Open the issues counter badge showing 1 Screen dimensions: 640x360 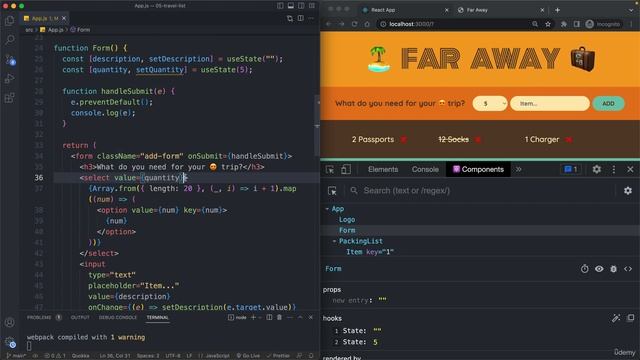[571, 169]
